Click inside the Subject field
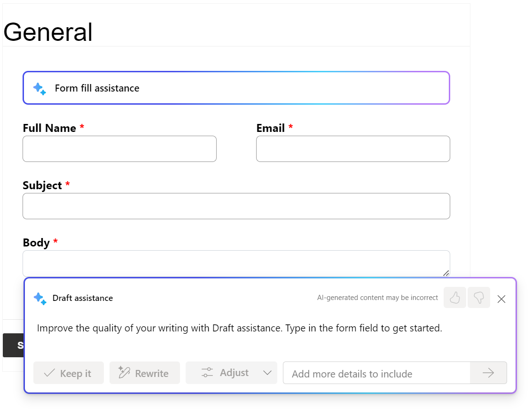Screen dimensions: 532x415 coord(236,206)
